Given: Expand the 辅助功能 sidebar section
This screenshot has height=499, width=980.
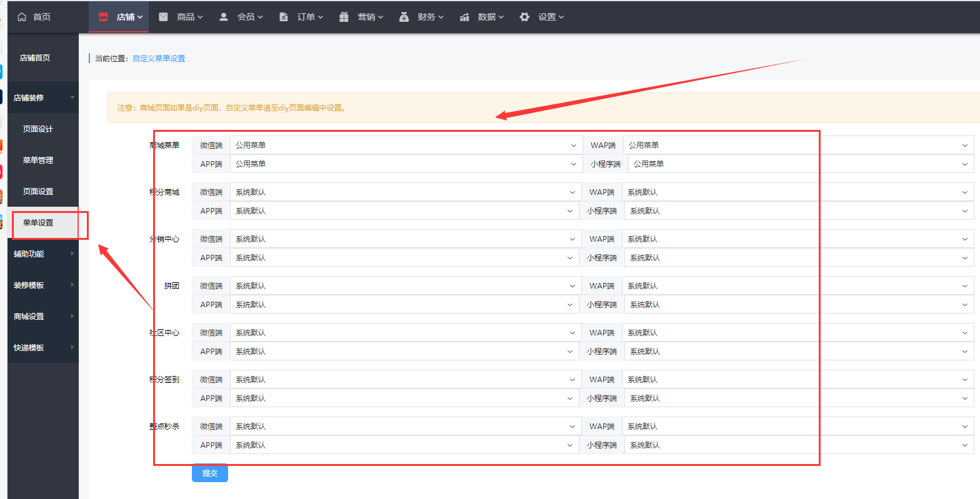Looking at the screenshot, I should tap(43, 254).
